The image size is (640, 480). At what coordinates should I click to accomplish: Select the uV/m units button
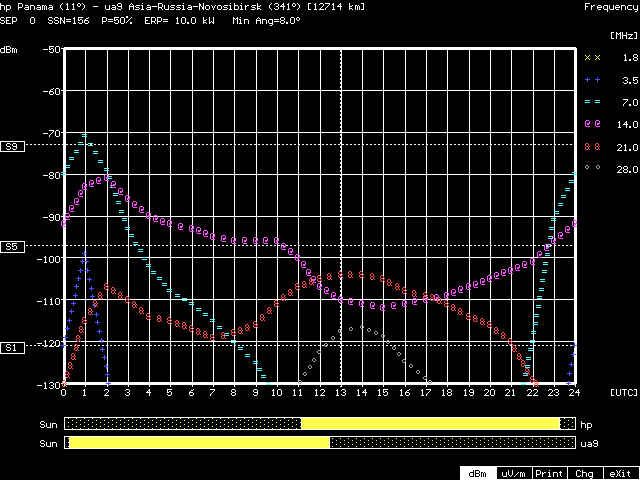(513, 473)
